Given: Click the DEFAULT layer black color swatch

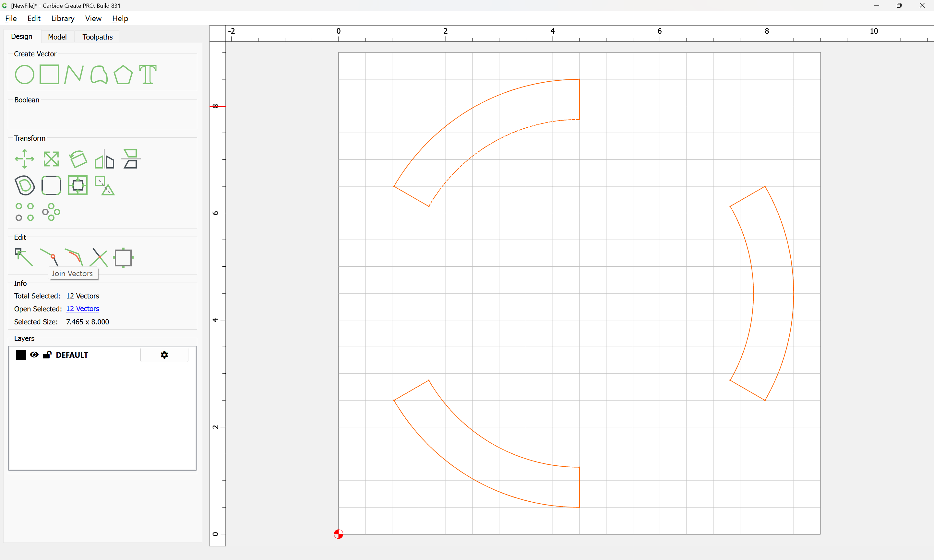Looking at the screenshot, I should click(x=21, y=355).
